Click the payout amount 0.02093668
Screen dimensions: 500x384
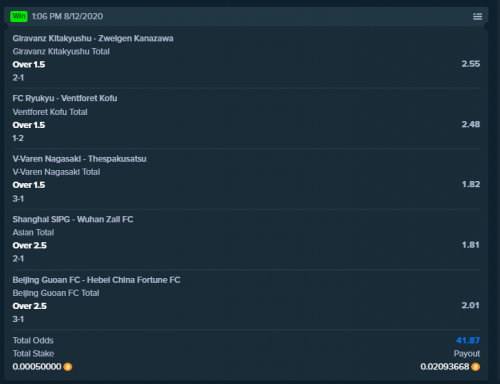click(445, 367)
